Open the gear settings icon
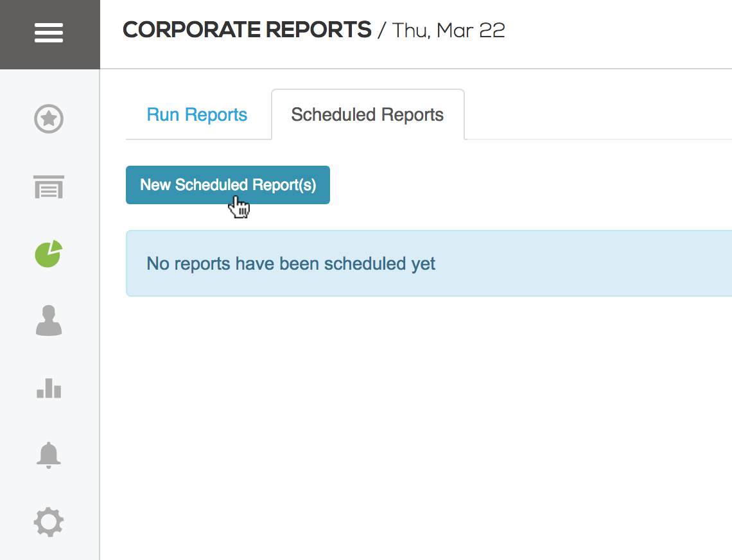The height and width of the screenshot is (560, 732). coord(49,522)
